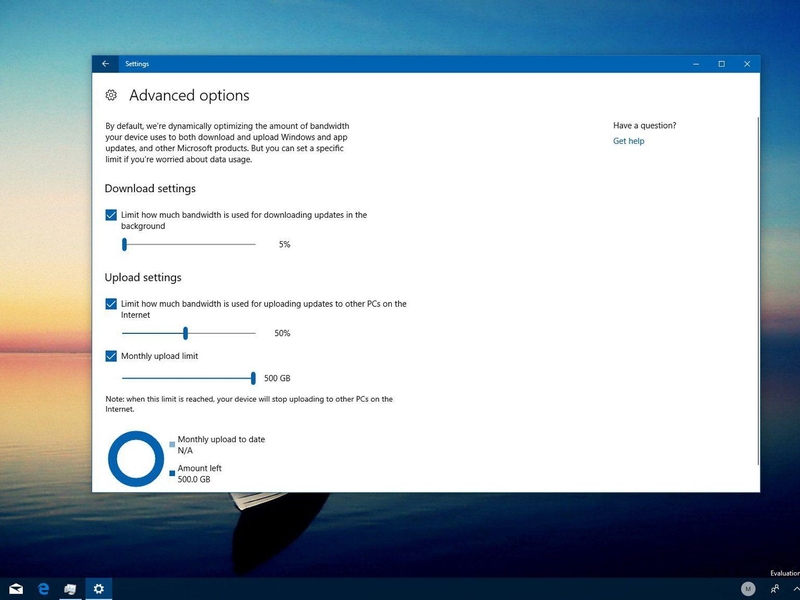Image resolution: width=800 pixels, height=600 pixels.
Task: Click the Advanced options heading
Action: point(189,95)
